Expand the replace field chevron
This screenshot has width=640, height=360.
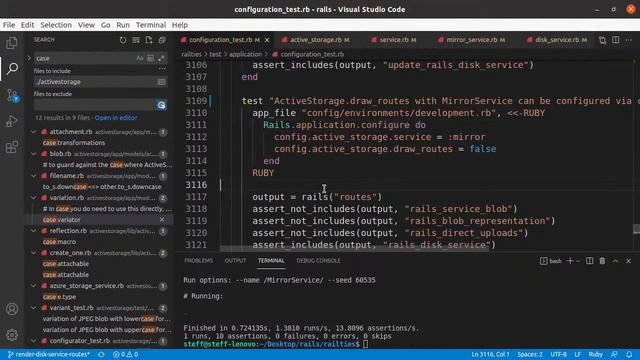[29, 58]
